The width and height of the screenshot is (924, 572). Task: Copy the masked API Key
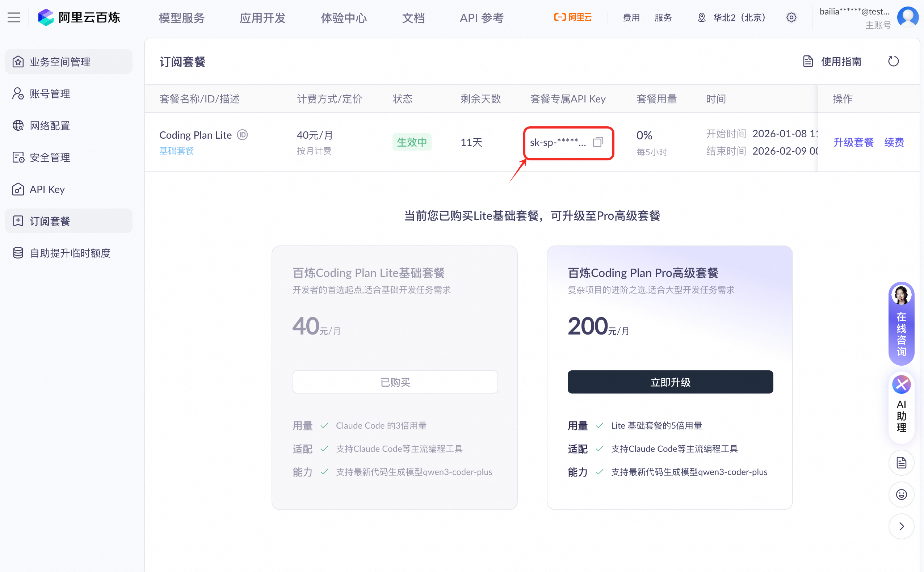click(x=598, y=142)
